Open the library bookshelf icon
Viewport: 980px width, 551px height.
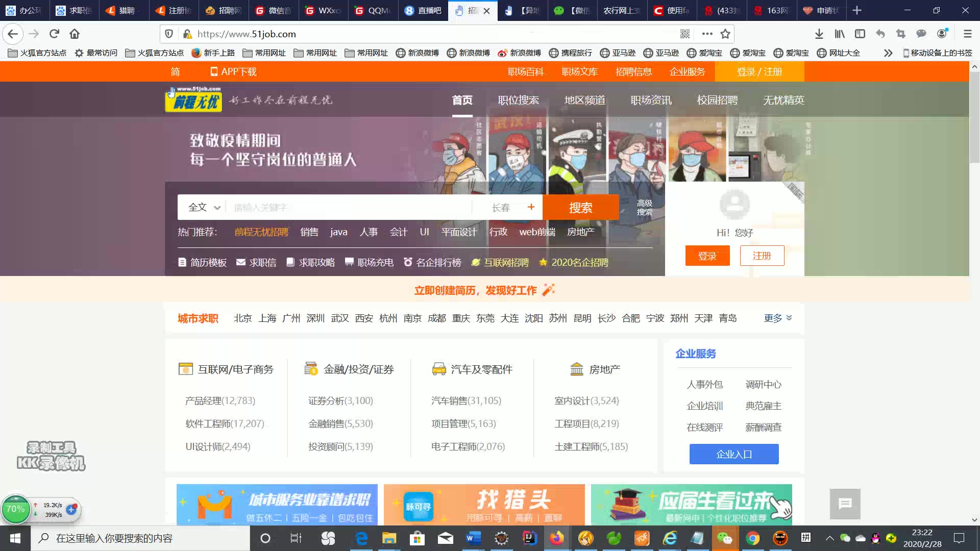tap(840, 34)
